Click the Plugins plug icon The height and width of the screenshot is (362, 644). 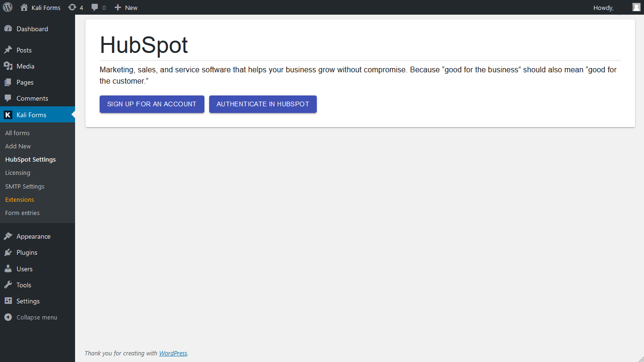(x=8, y=252)
